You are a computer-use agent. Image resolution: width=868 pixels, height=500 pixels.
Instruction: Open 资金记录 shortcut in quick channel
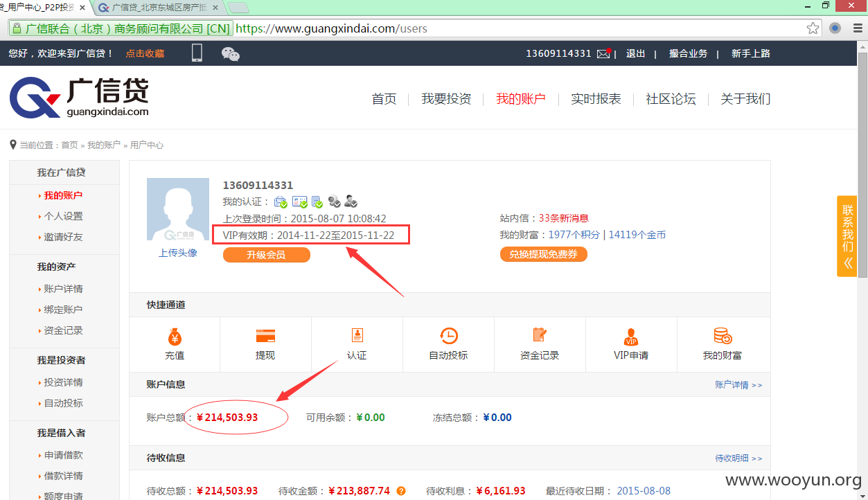pos(540,335)
